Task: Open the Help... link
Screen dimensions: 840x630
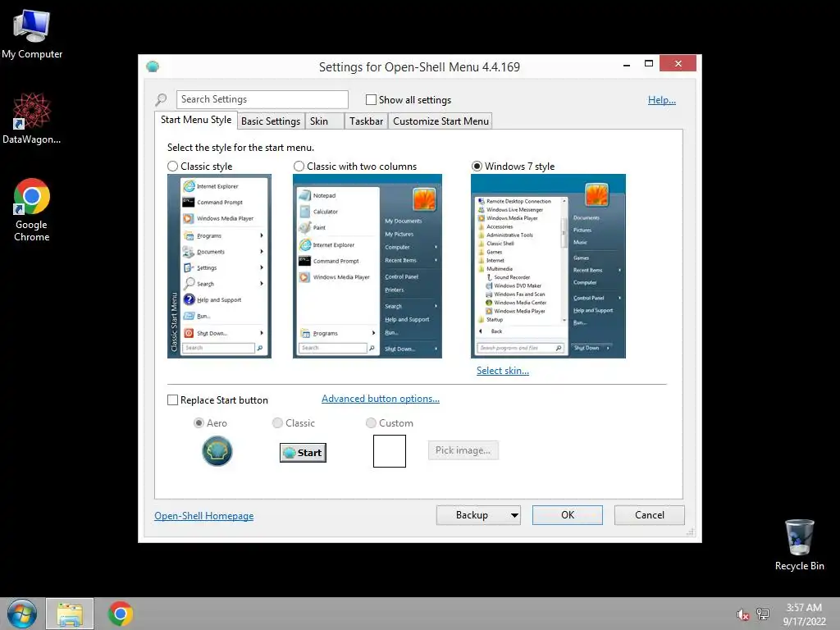Action: [x=662, y=100]
